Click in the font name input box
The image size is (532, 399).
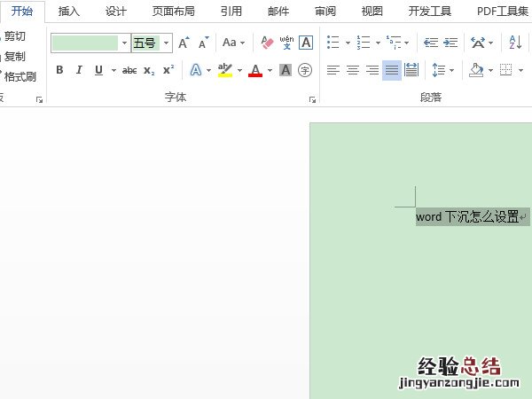pyautogui.click(x=84, y=43)
